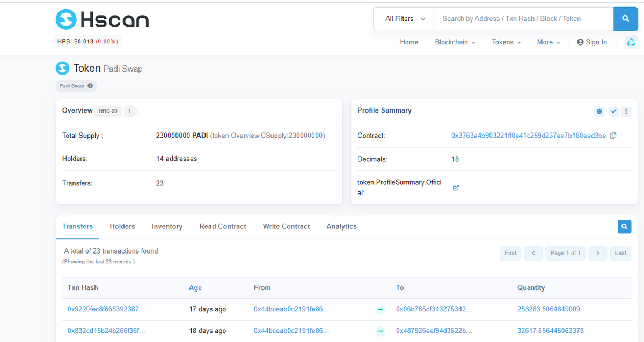Viewport: 644px width, 342px height.
Task: Expand the Tokens menu
Action: [506, 42]
